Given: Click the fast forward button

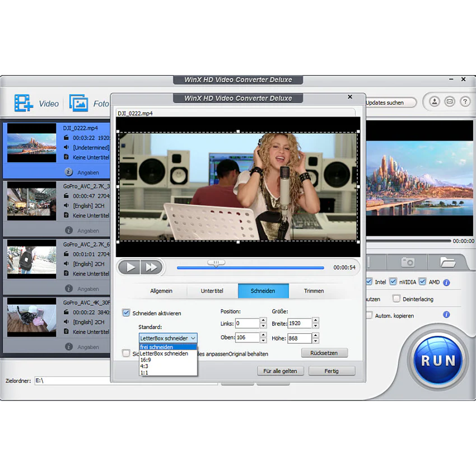Looking at the screenshot, I should 151,268.
